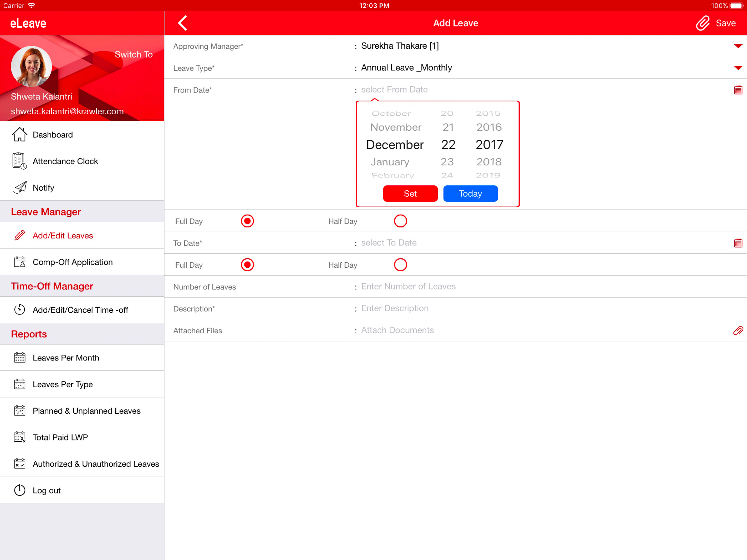This screenshot has height=560, width=747.
Task: Open Authorized & Unauthorized Leaves report
Action: pos(82,464)
